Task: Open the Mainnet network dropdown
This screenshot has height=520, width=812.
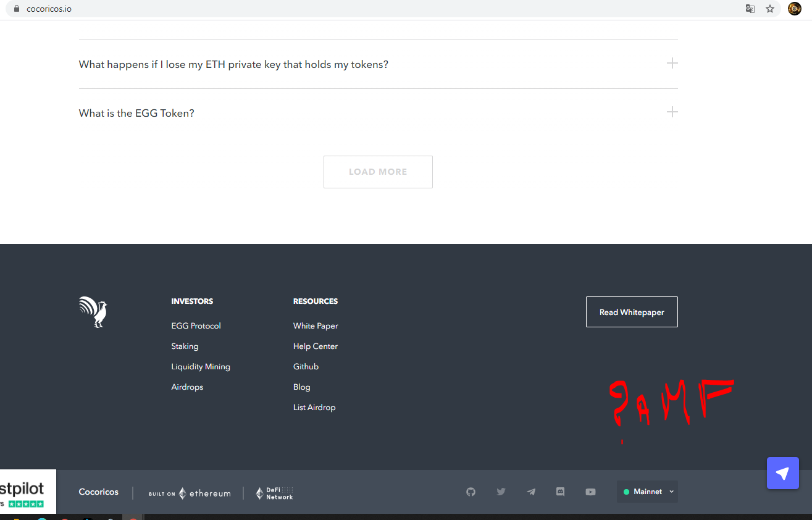Action: click(647, 492)
